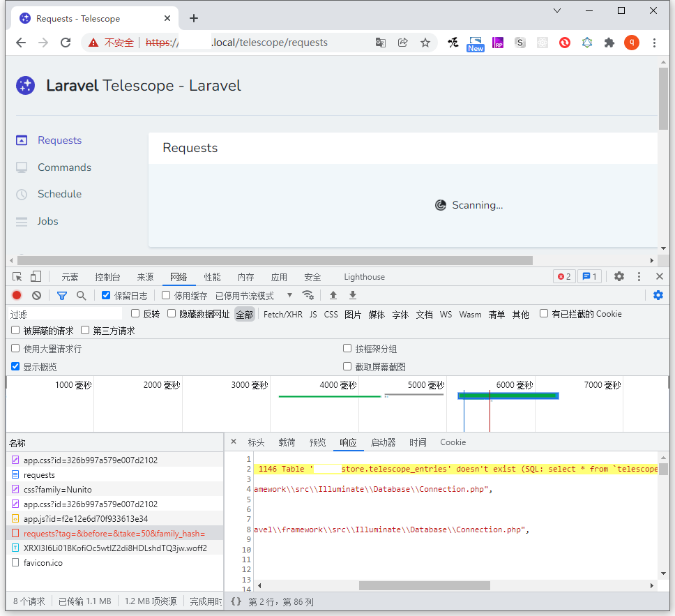The width and height of the screenshot is (675, 616).
Task: Toggle the network filter funnel icon
Action: [61, 296]
